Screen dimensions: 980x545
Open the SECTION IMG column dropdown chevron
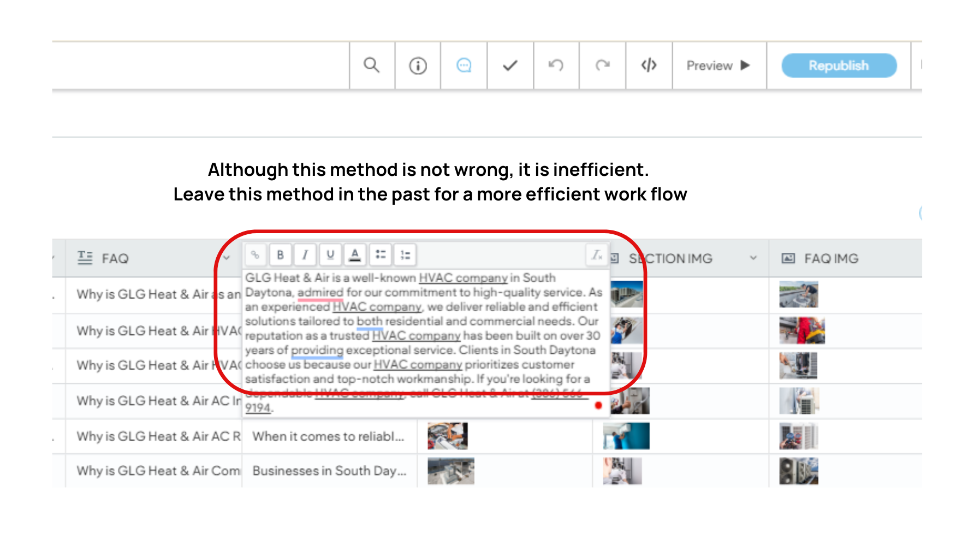pyautogui.click(x=753, y=258)
